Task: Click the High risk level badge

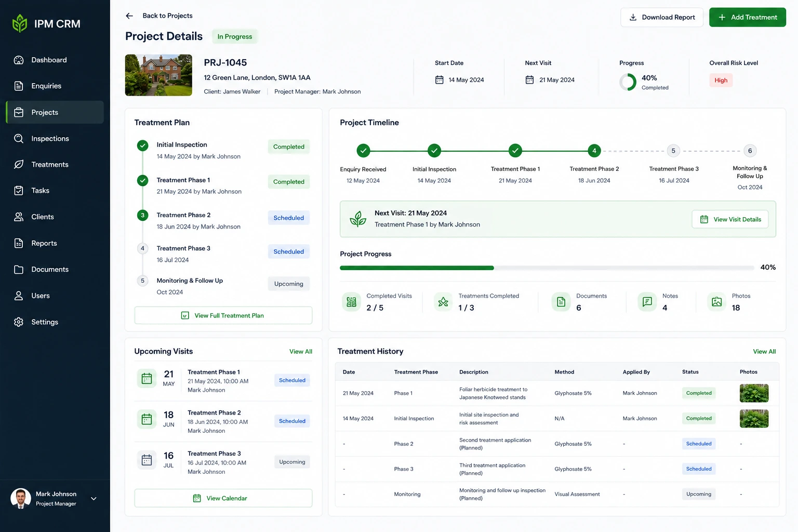Action: 721,81
